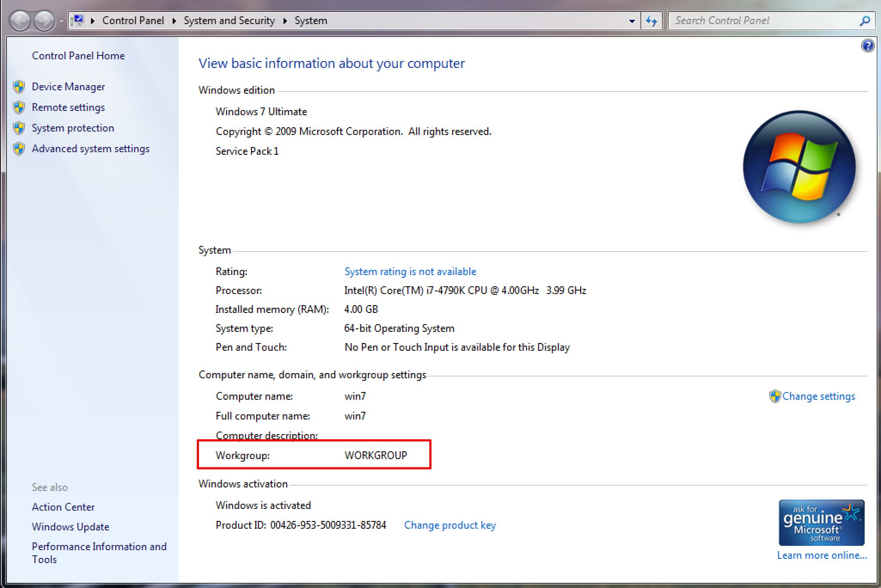Click the Refresh button in address bar
881x588 pixels.
tap(652, 21)
